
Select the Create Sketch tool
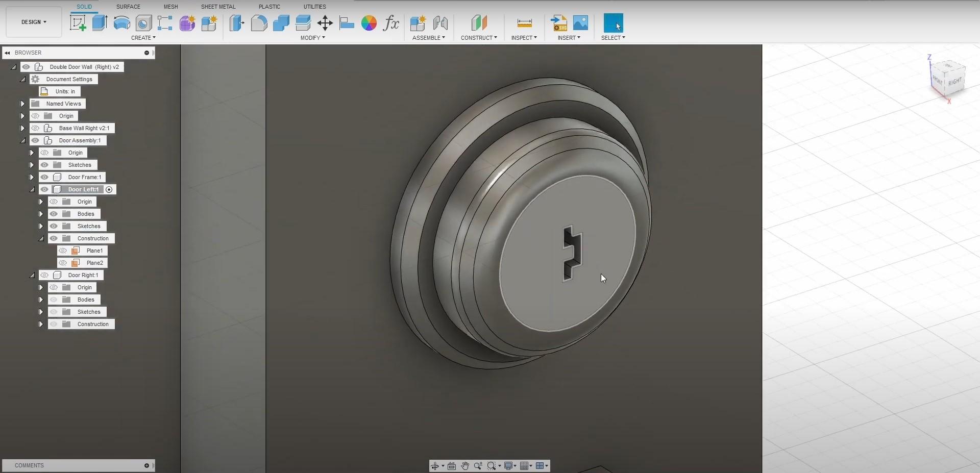tap(78, 23)
